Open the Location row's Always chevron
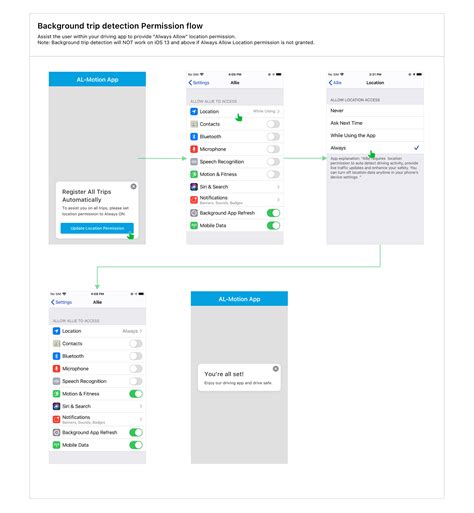Screen dimensions: 474x513 (x=141, y=331)
